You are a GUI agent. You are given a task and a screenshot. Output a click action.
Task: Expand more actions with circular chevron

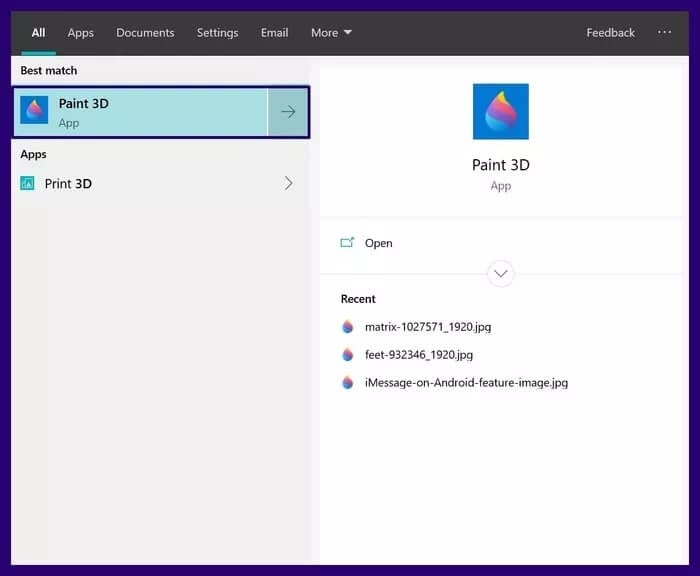[500, 274]
